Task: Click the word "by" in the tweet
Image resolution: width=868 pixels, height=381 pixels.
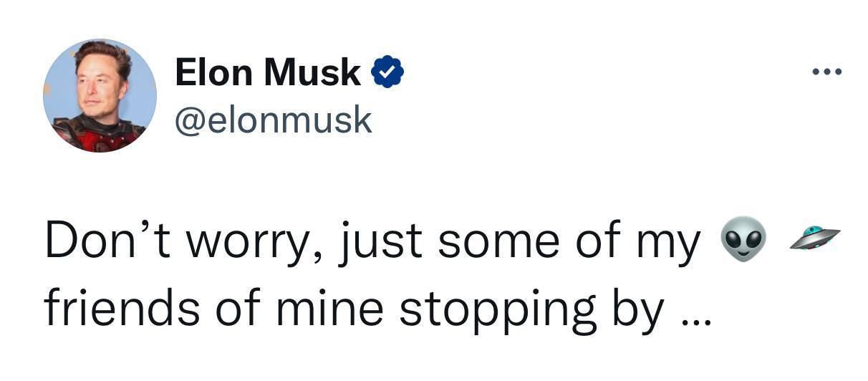Action: coord(642,310)
